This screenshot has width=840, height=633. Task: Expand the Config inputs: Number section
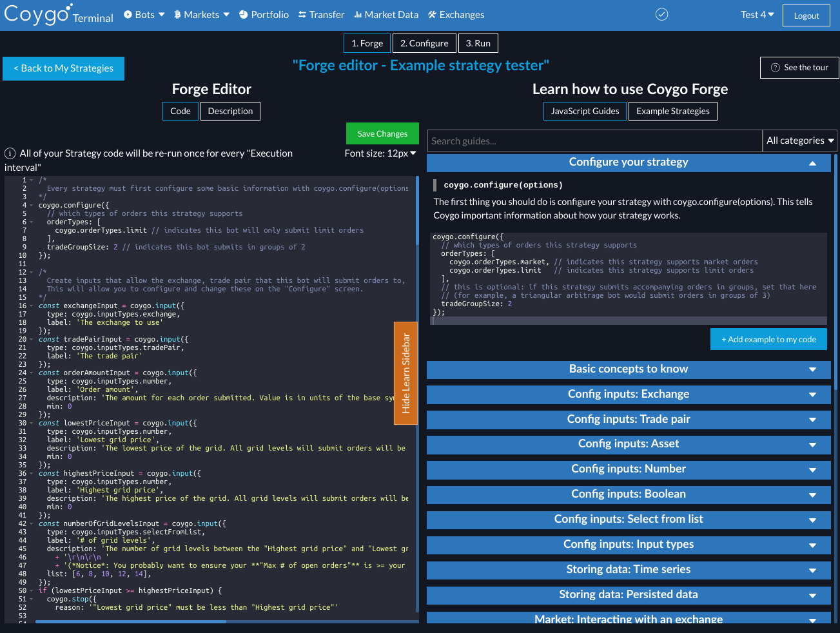pos(628,469)
